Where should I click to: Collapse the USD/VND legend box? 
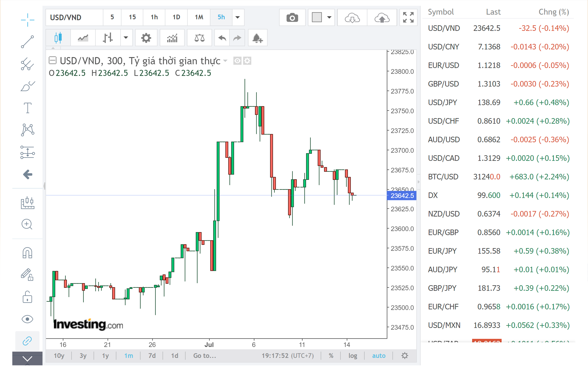(x=52, y=60)
